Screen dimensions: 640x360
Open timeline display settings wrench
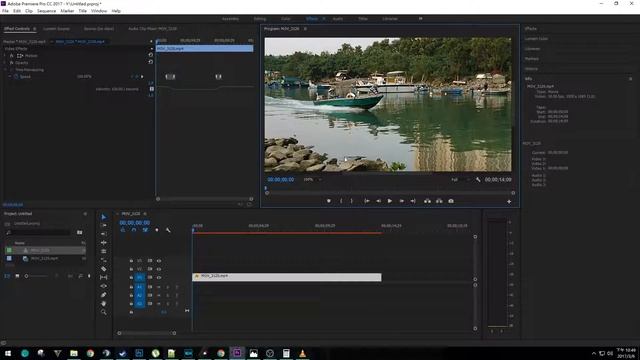[x=168, y=230]
